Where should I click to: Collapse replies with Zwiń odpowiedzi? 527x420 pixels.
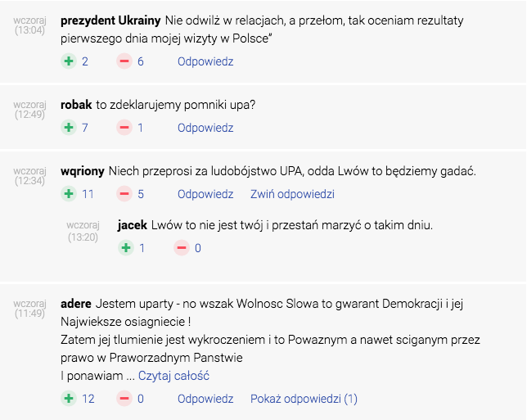(x=292, y=194)
